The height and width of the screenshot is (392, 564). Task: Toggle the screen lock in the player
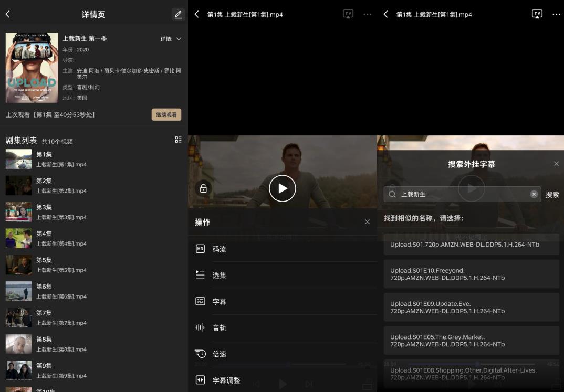[x=203, y=188]
